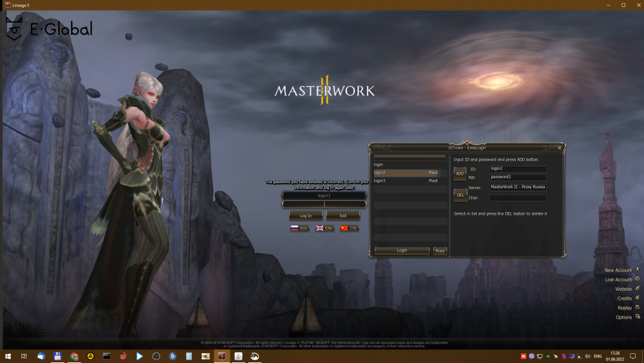Expand EasyLogin with the More button
644x363 pixels.
pos(440,251)
